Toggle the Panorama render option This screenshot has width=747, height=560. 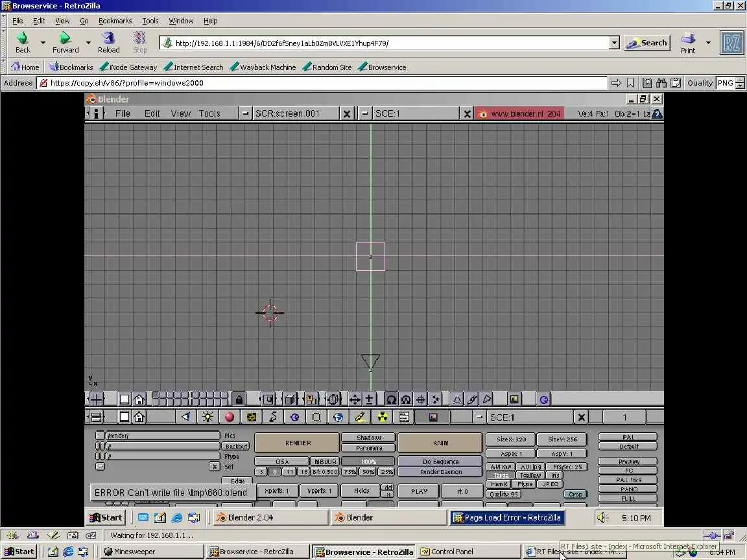tap(369, 448)
